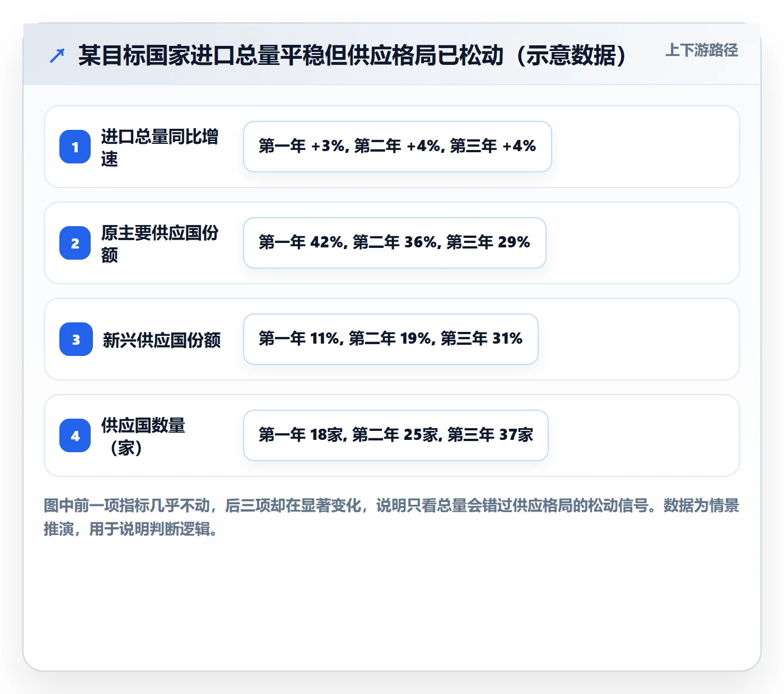The width and height of the screenshot is (784, 694).
Task: Click the number 1 badge
Action: (x=75, y=147)
